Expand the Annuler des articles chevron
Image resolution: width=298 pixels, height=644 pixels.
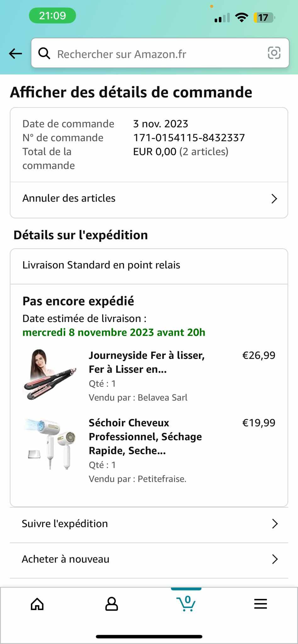274,199
